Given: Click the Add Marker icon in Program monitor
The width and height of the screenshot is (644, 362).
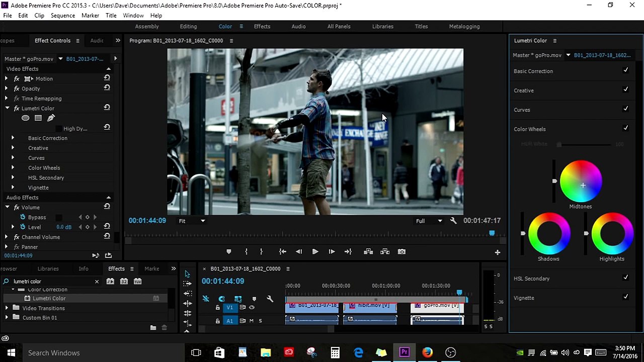Looking at the screenshot, I should 228,252.
